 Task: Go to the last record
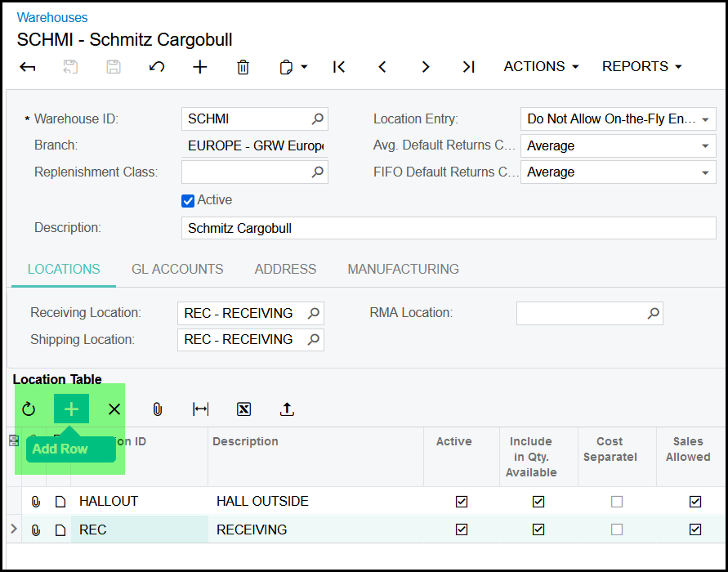pyautogui.click(x=468, y=67)
